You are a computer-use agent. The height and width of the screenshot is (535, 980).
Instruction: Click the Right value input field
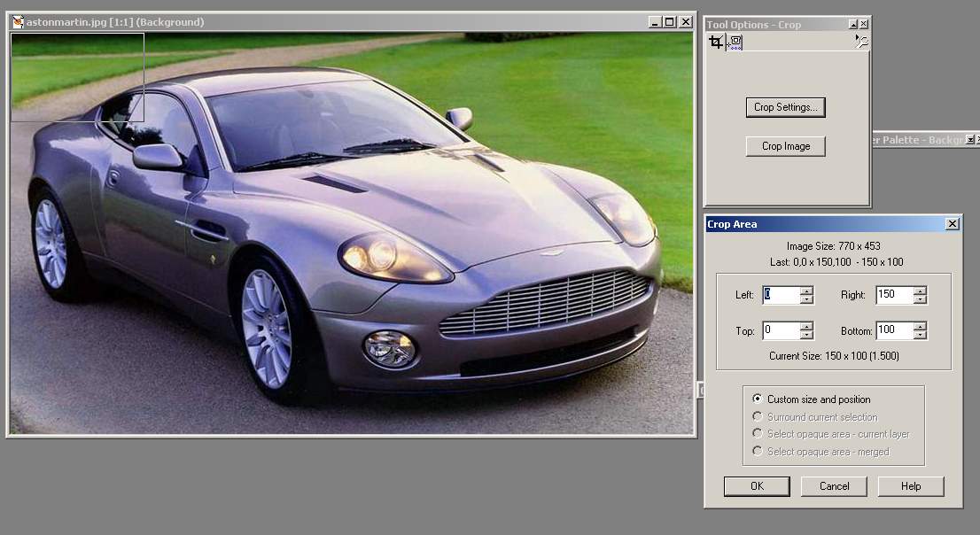click(x=894, y=294)
